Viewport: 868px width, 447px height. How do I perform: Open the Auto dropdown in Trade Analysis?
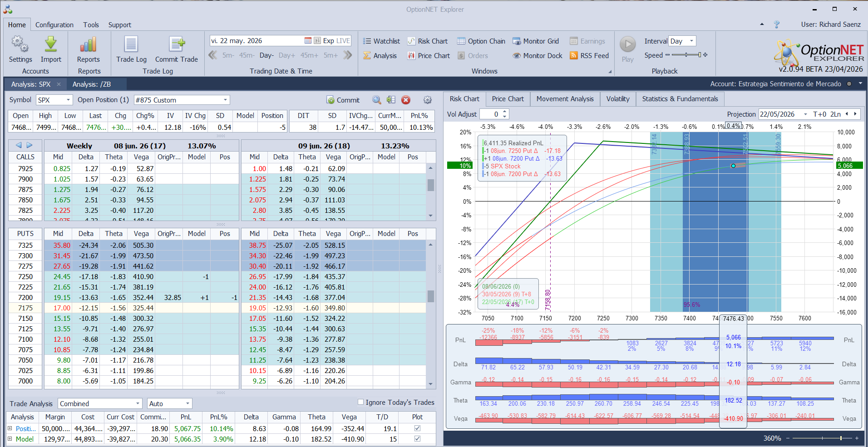(x=187, y=403)
